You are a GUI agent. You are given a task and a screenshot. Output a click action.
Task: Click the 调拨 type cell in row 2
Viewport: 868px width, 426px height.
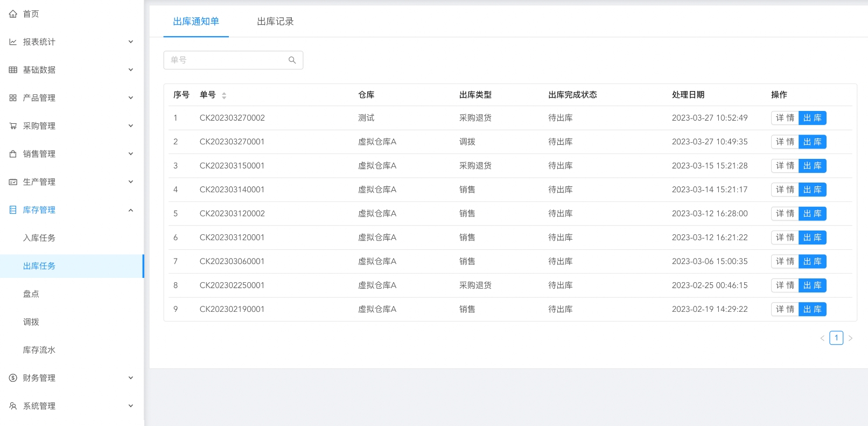467,142
